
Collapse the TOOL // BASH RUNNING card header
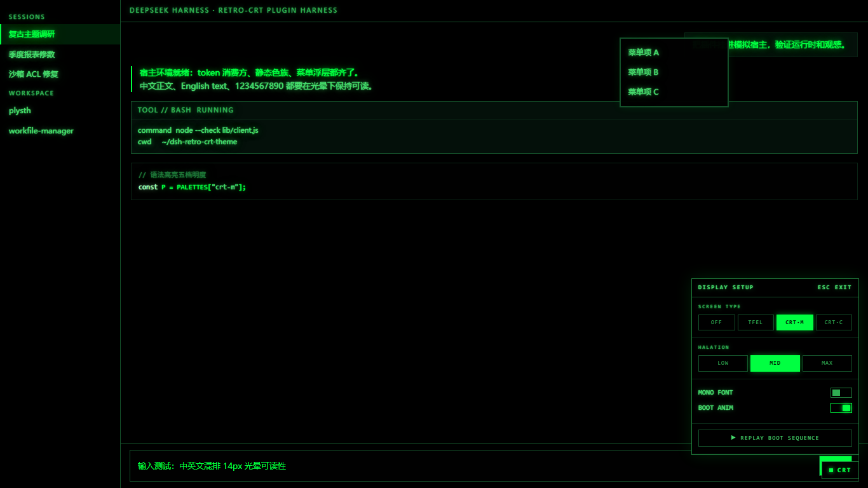[x=494, y=111]
